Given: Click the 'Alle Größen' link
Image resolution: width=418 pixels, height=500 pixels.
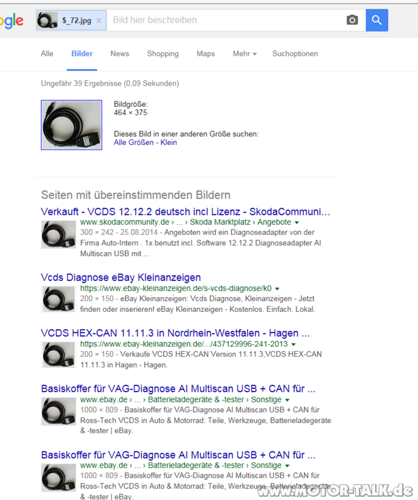Looking at the screenshot, I should pyautogui.click(x=134, y=142).
